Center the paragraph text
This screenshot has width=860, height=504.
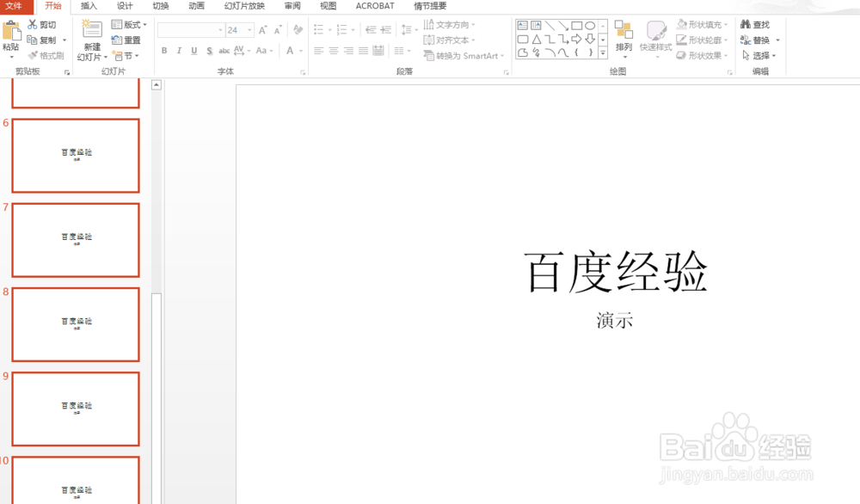pyautogui.click(x=333, y=51)
